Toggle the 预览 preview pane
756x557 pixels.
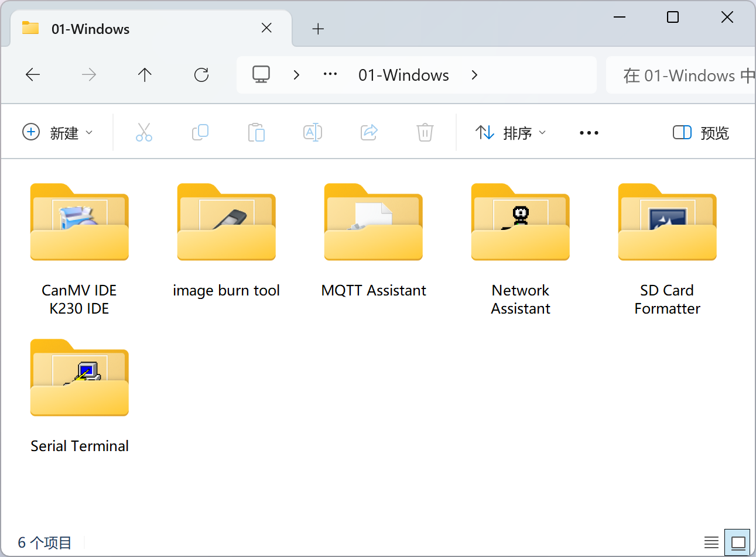pos(700,133)
